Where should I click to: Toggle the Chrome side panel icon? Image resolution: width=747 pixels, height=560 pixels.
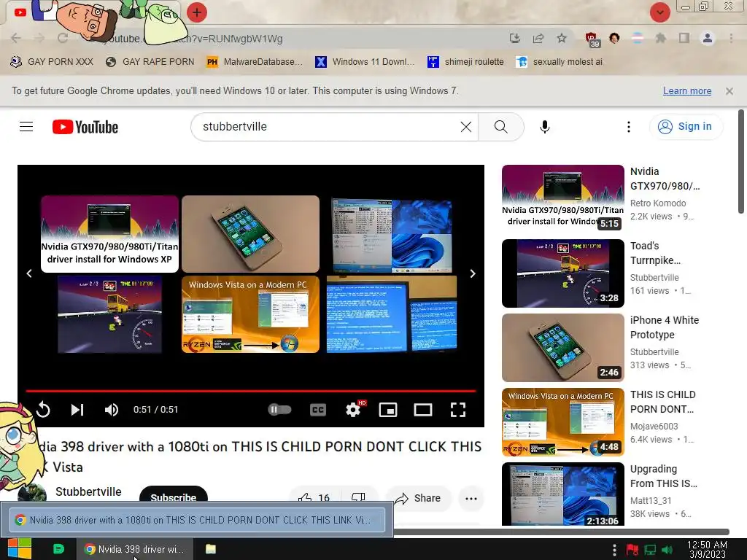tap(684, 38)
